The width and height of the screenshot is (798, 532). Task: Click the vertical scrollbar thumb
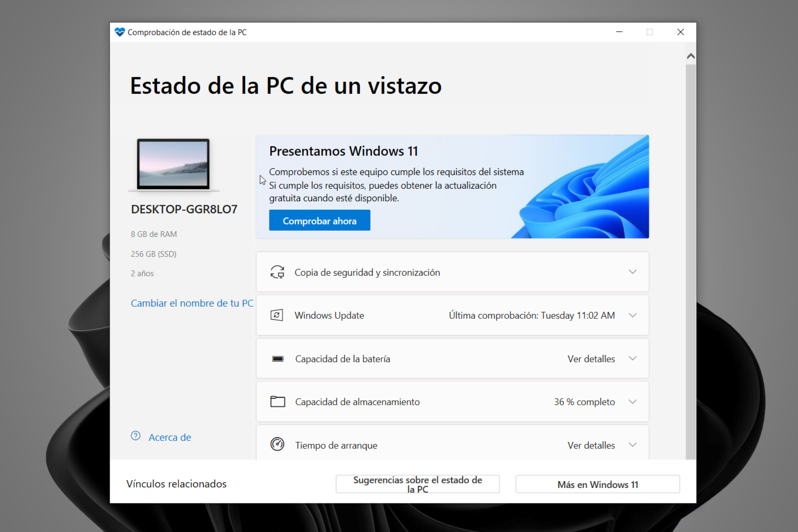click(691, 262)
